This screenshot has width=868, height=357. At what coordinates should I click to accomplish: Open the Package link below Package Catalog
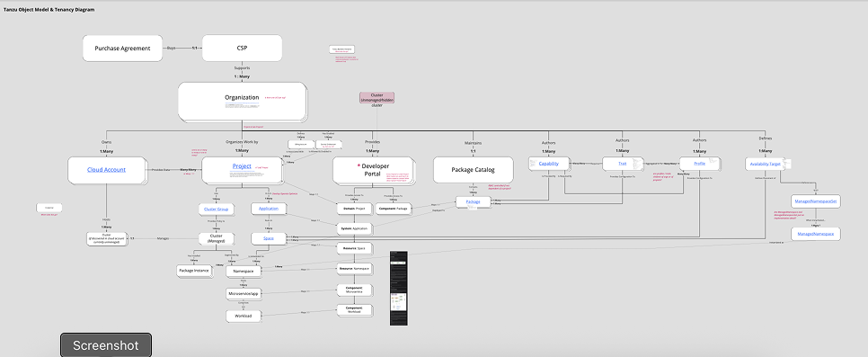(474, 202)
